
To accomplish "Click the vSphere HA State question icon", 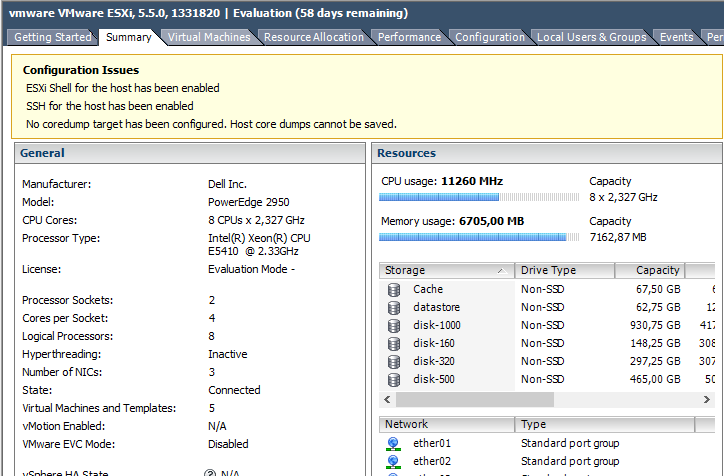I will [x=210, y=473].
